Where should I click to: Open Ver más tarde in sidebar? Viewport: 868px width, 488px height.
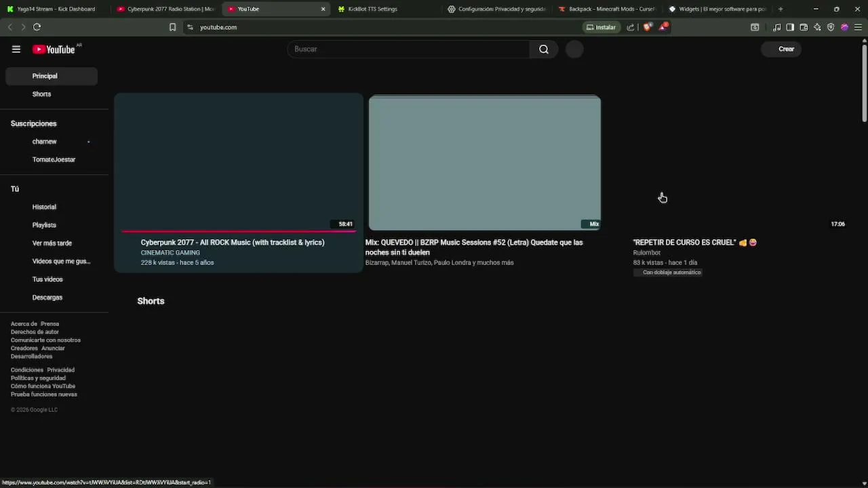pyautogui.click(x=52, y=243)
